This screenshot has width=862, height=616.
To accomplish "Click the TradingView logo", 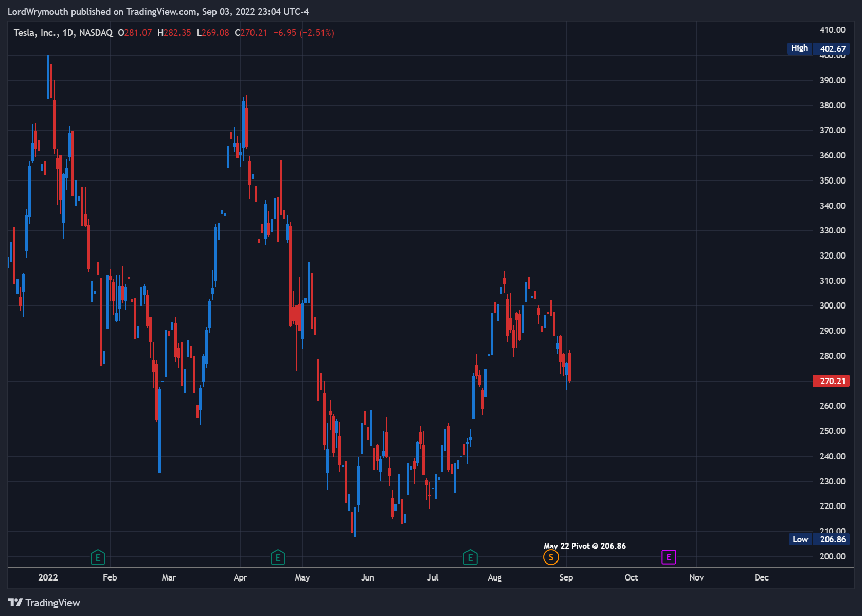I will 44,603.
